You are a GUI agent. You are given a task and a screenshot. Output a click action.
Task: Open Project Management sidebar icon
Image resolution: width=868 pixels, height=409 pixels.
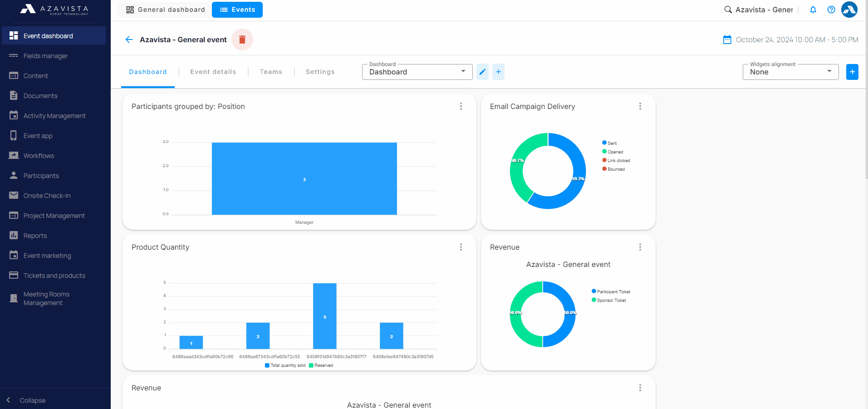point(14,216)
